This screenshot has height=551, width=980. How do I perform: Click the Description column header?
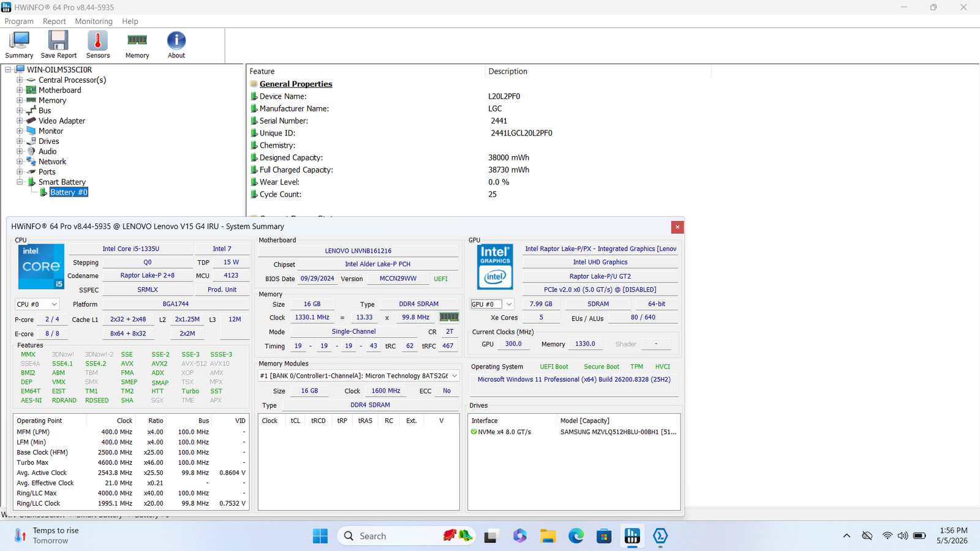click(x=598, y=72)
